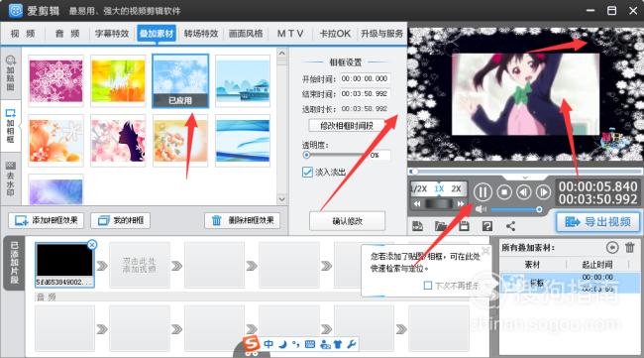Choose the purple gradient frame thumbnail
This screenshot has width=644, height=358.
pyautogui.click(x=55, y=189)
